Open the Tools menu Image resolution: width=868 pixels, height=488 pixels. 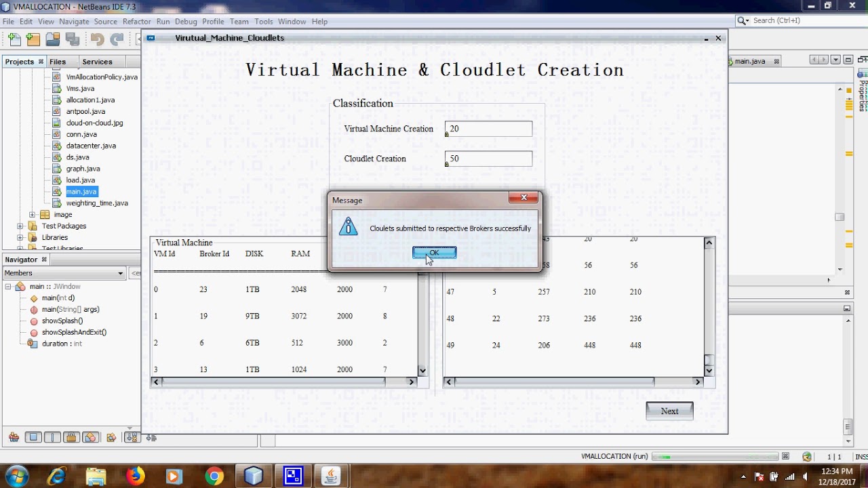click(x=264, y=22)
